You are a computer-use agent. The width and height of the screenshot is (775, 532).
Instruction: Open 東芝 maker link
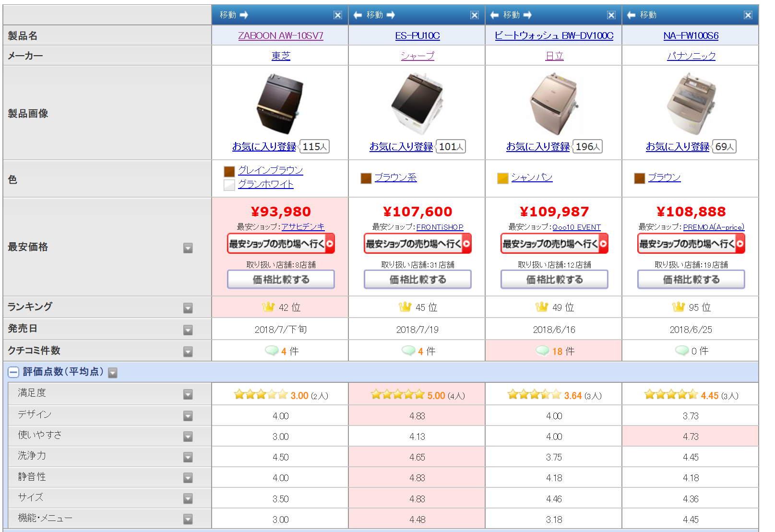[281, 56]
